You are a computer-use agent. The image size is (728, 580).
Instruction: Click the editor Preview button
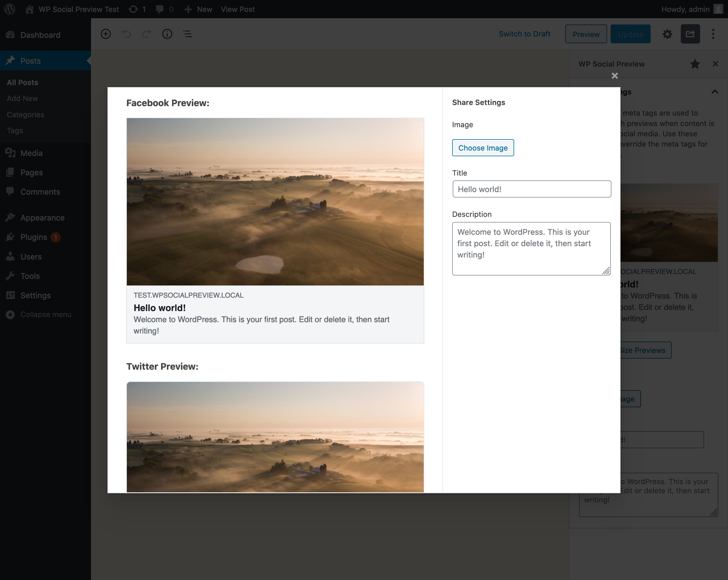tap(586, 34)
